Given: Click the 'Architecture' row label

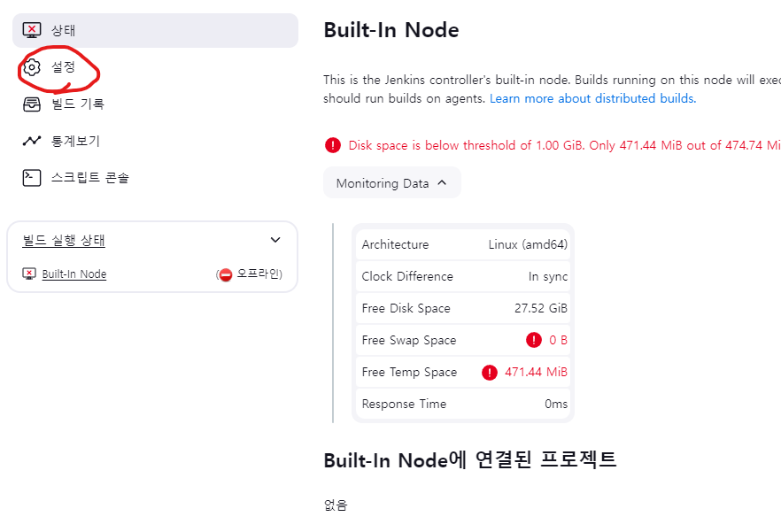Looking at the screenshot, I should tap(395, 244).
